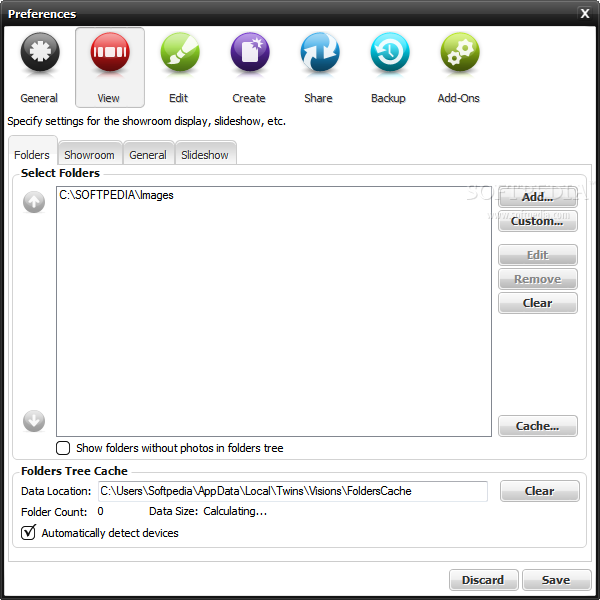
Task: Open the Edit preferences with brush icon
Action: (179, 67)
